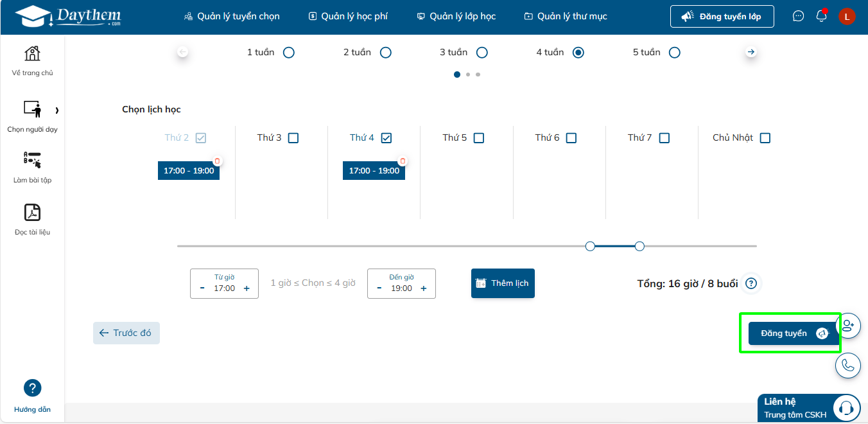Click the phone call floating icon
The image size is (868, 424).
point(847,365)
